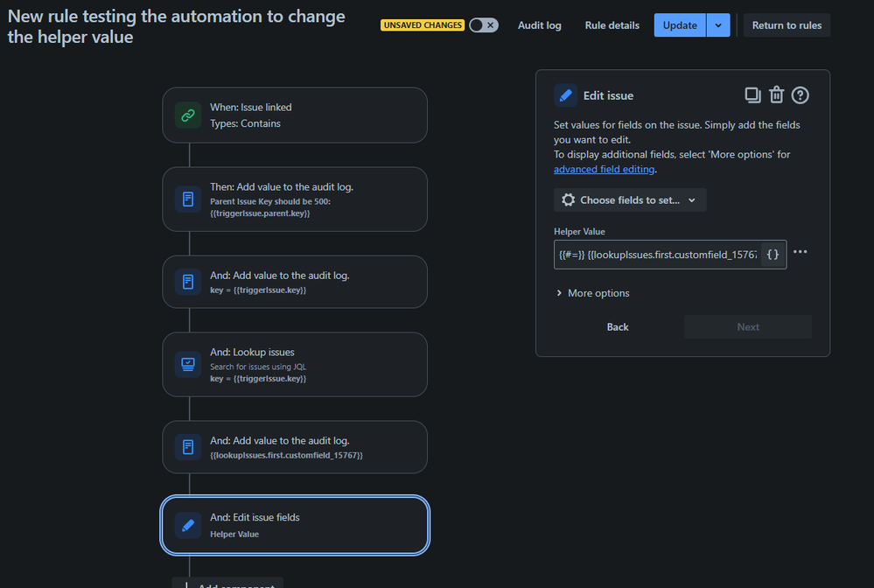The height and width of the screenshot is (588, 874).
Task: Select the Then: Add value to audit log step
Action: 295,199
